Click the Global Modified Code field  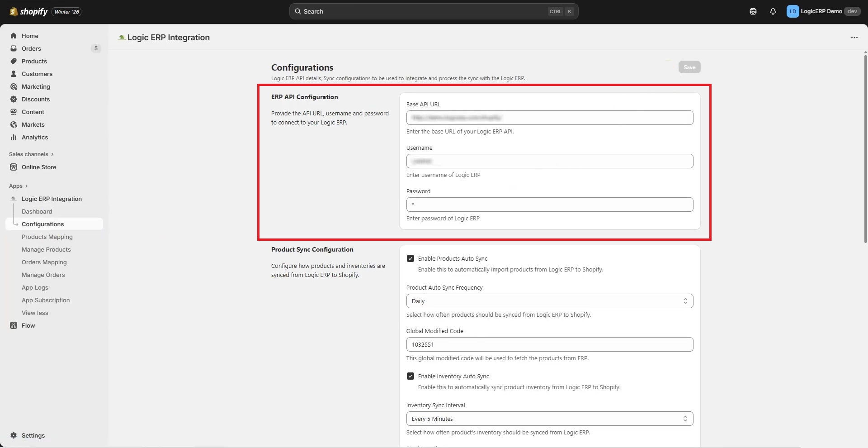pos(549,344)
